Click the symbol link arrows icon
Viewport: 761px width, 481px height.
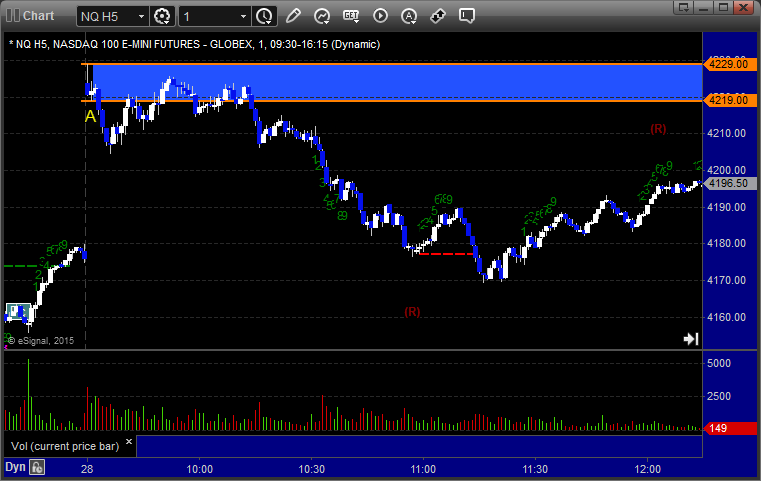[438, 16]
